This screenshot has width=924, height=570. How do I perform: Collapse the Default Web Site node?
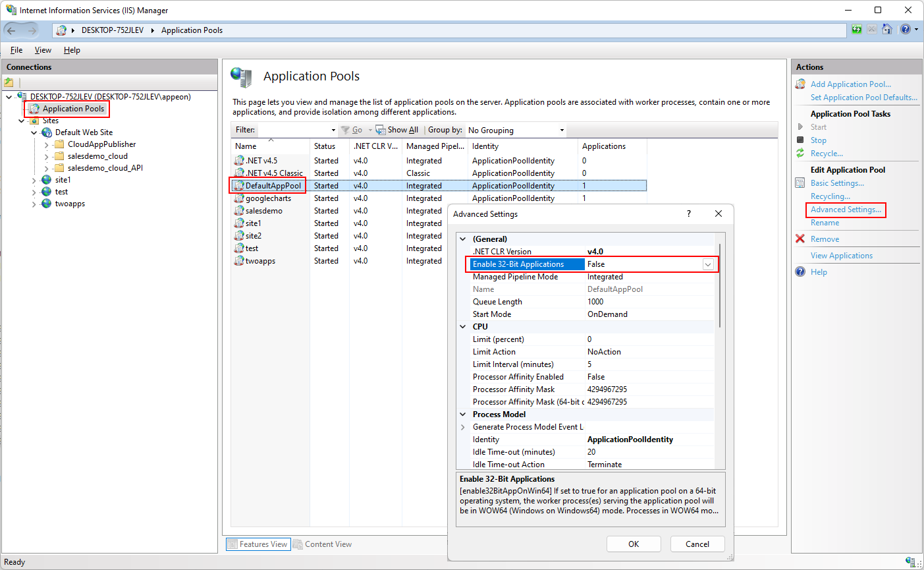point(34,132)
